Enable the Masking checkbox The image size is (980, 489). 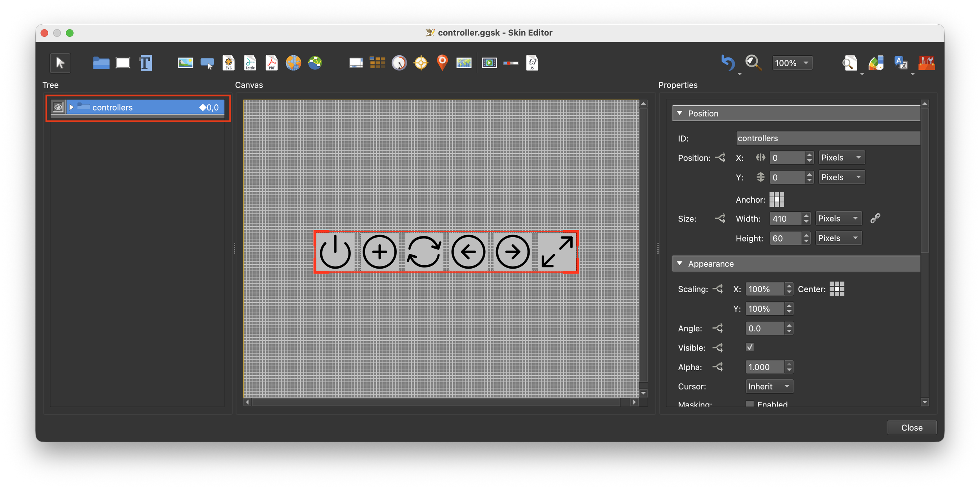750,404
